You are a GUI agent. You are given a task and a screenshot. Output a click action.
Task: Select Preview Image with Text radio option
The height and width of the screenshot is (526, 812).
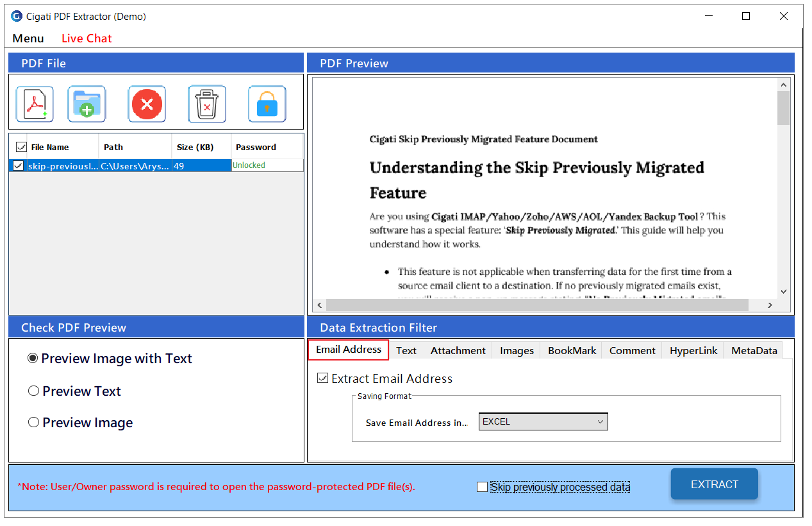tap(33, 359)
